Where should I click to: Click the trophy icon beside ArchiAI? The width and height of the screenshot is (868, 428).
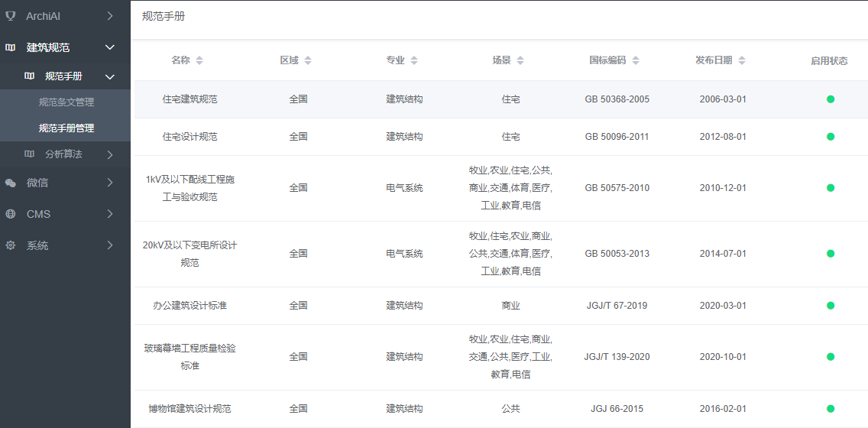11,16
